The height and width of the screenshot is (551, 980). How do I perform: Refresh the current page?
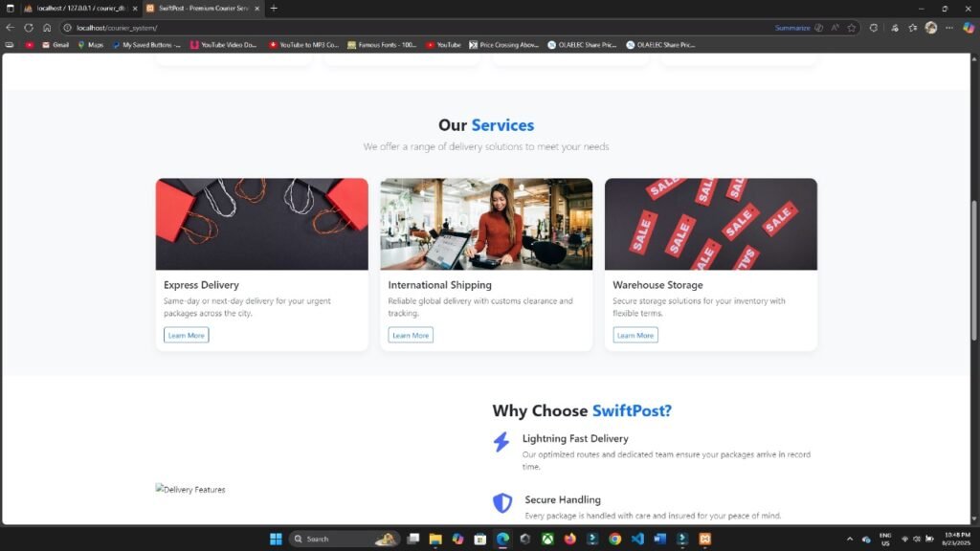point(26,28)
